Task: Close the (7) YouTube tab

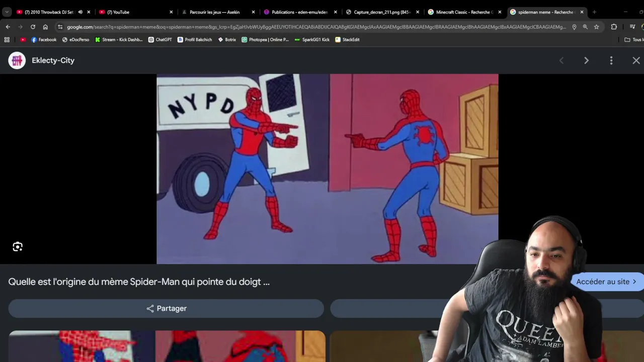Action: [x=171, y=12]
